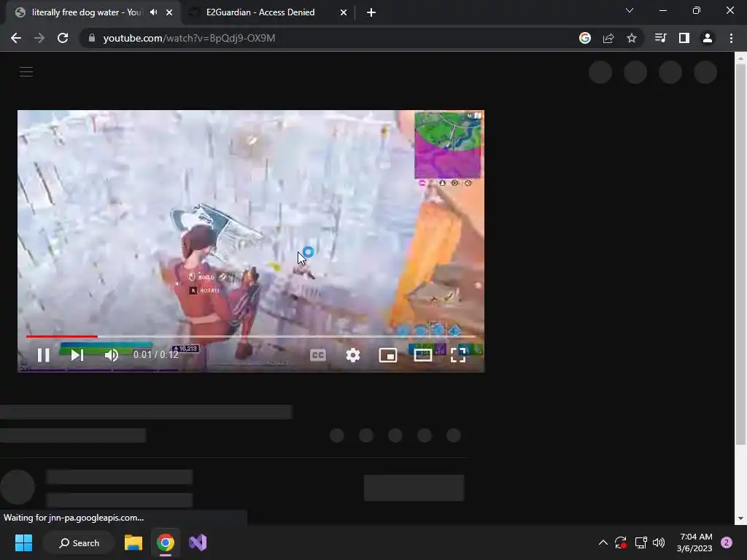Screen dimensions: 747x560
Task: Mute the video player volume
Action: (x=112, y=355)
